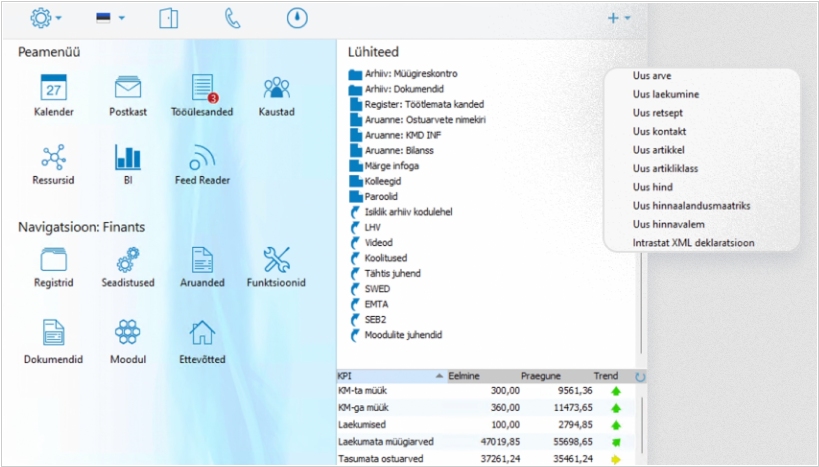Choose 'Uus kontakt' menu entry
This screenshot has width=819, height=467.
[x=658, y=131]
